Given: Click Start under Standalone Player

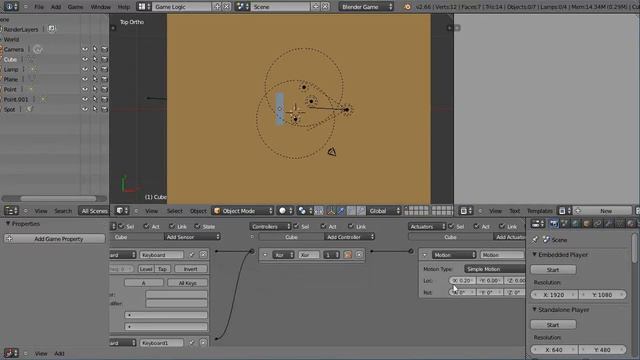Looking at the screenshot, I should (x=553, y=324).
